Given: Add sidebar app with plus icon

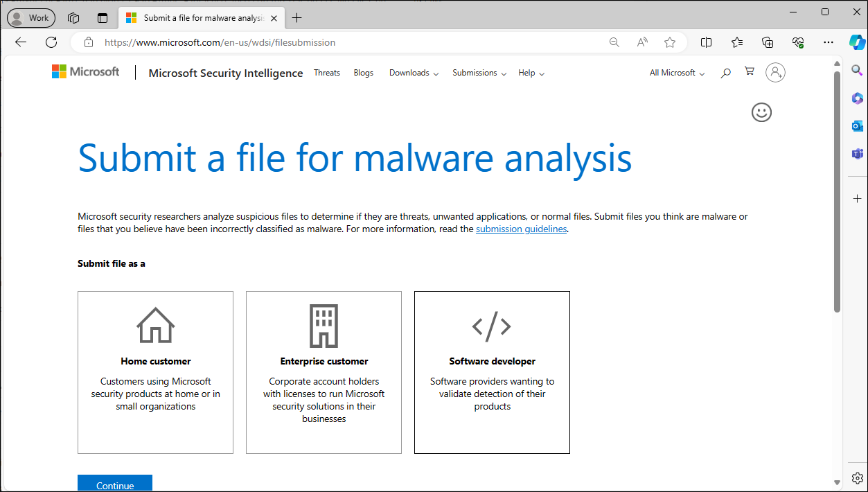Looking at the screenshot, I should point(857,198).
